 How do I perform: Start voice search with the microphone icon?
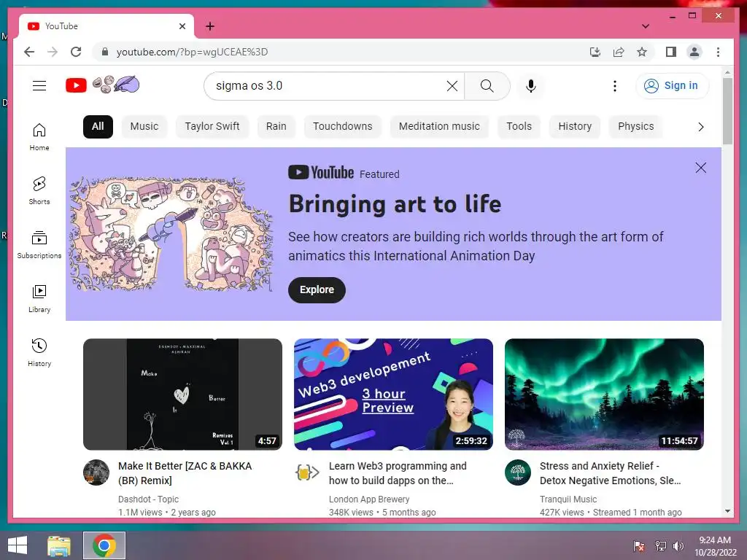coord(531,86)
